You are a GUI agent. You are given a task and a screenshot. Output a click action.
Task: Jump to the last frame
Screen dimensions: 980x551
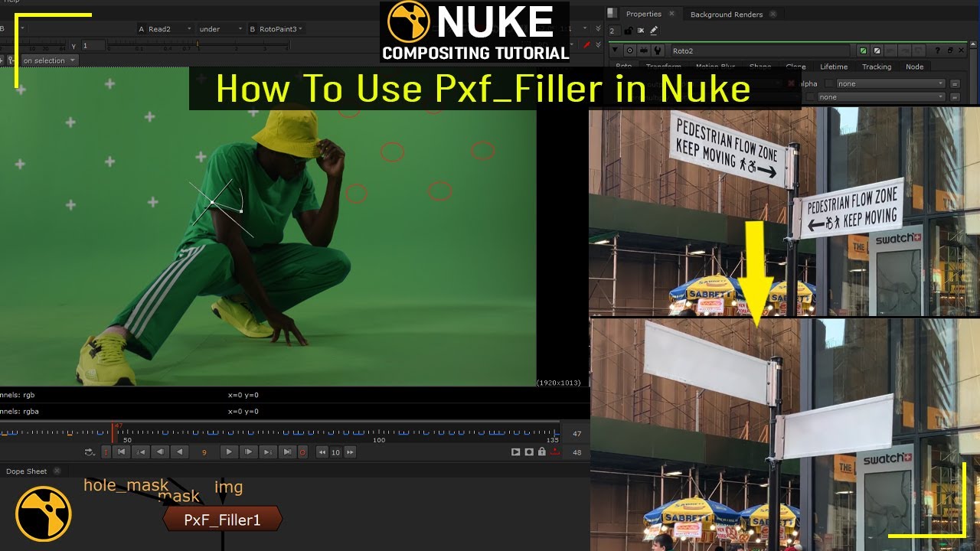[x=287, y=452]
